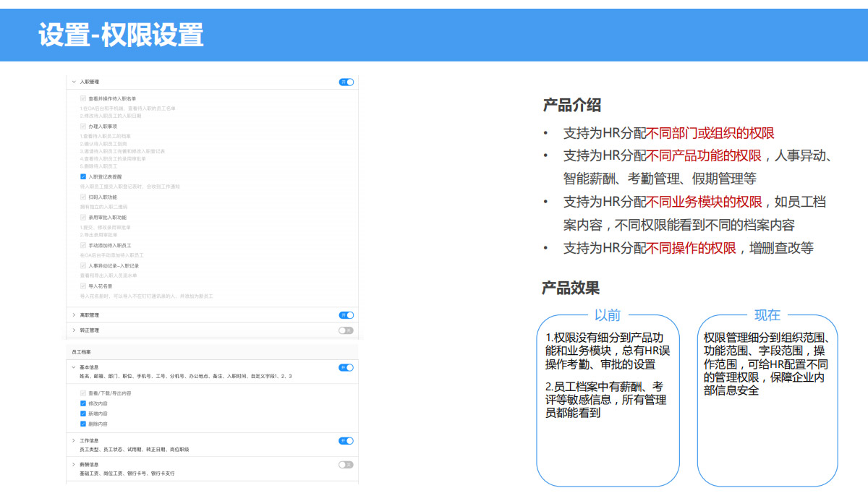Turn off the 入职管理 switch
The width and height of the screenshot is (868, 501).
coord(346,82)
